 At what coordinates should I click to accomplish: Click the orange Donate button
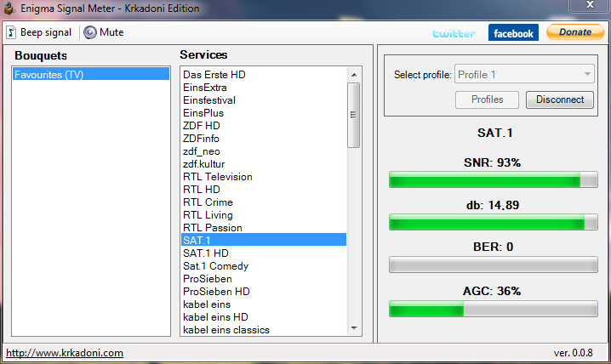click(x=575, y=32)
